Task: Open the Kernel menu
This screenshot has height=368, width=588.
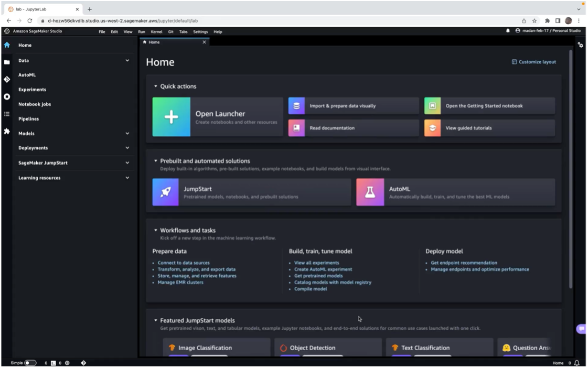Action: click(x=156, y=32)
